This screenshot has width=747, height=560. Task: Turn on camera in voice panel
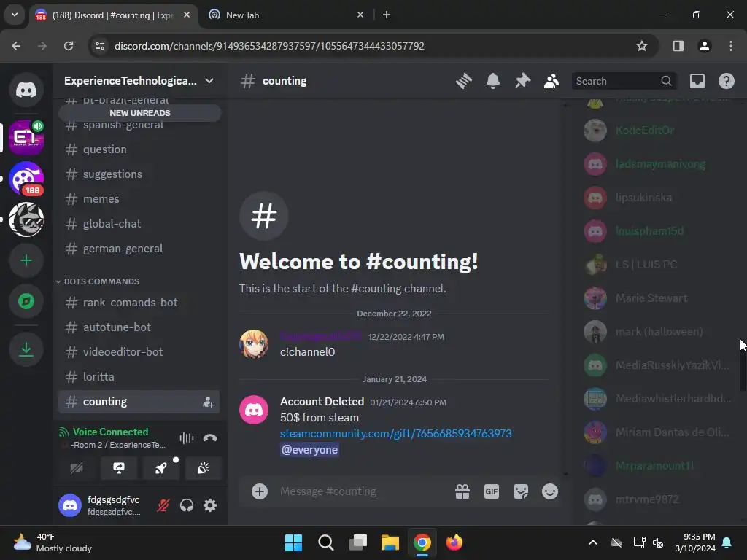pyautogui.click(x=77, y=468)
